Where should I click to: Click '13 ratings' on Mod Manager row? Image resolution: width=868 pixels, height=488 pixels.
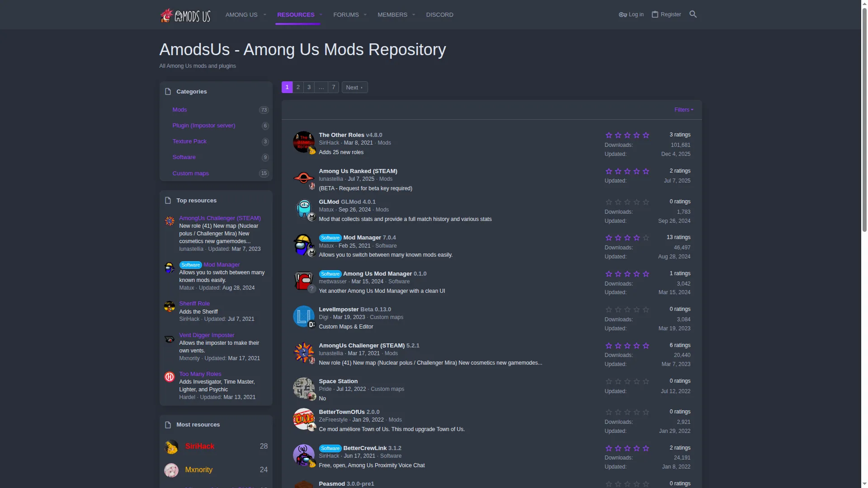point(678,237)
